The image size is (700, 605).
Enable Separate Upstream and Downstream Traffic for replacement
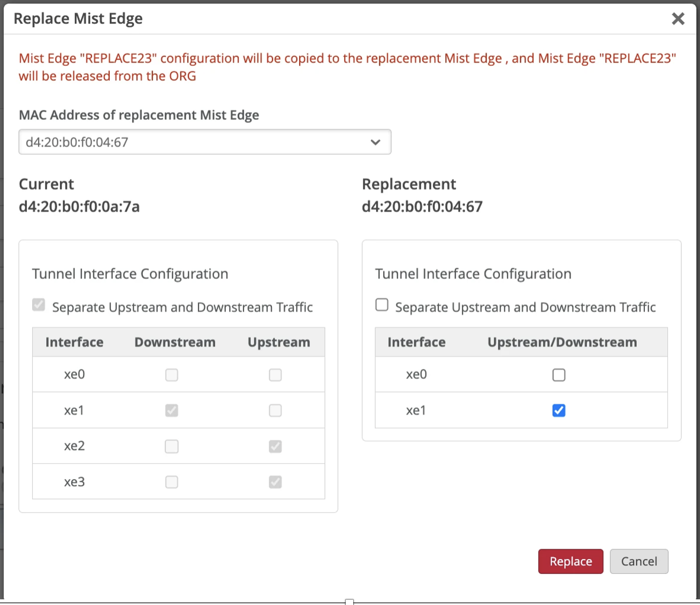[382, 305]
